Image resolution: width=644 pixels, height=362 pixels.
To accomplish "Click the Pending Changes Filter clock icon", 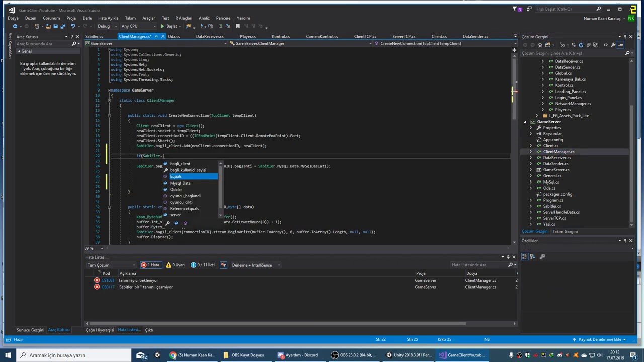I will [562, 45].
